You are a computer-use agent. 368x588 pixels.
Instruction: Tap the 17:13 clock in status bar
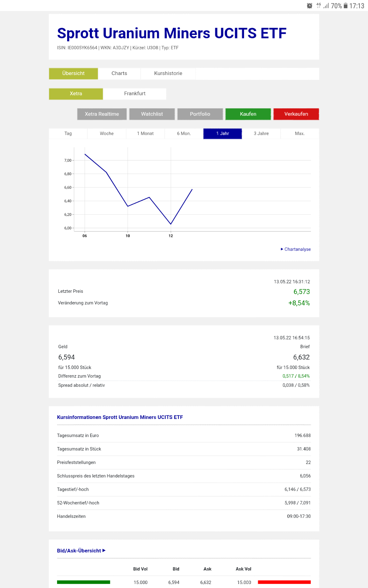[357, 6]
